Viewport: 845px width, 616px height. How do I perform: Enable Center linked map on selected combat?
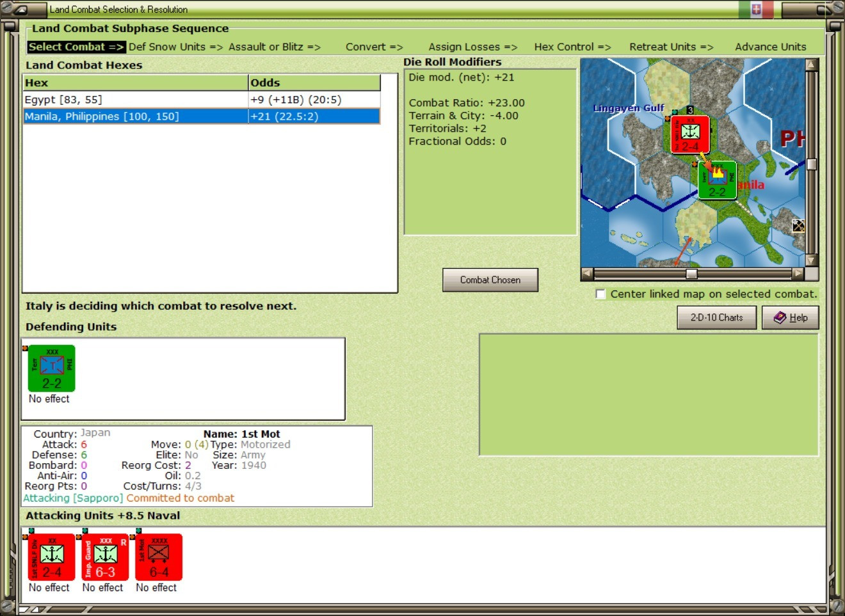click(x=600, y=294)
